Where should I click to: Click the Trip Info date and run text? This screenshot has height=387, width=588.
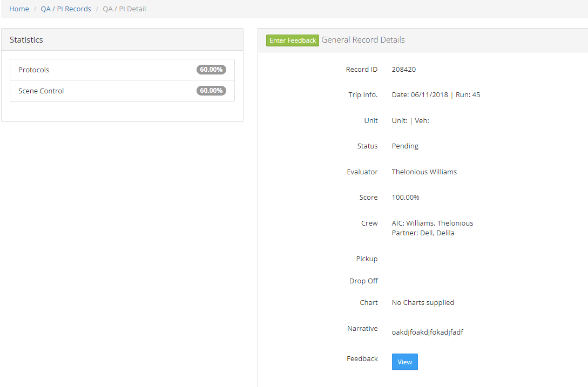click(x=436, y=95)
